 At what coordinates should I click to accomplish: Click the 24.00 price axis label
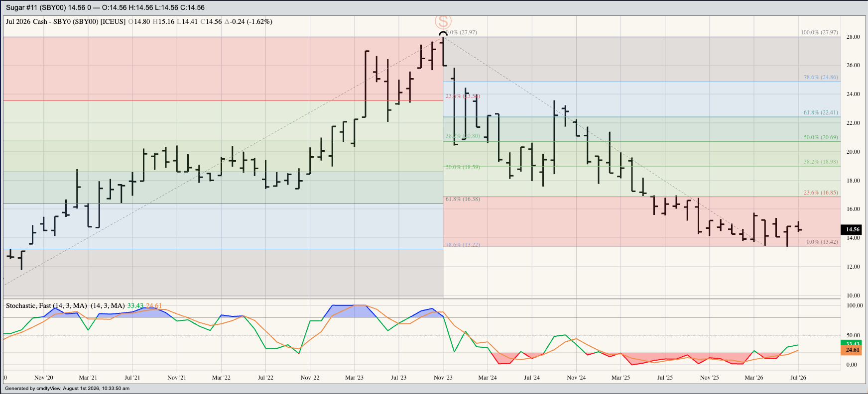tap(853, 94)
